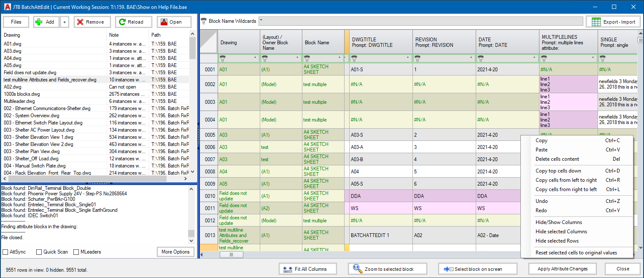Choose Copy top cells down from context menu
Screen dimensions: 644x278
[558, 171]
